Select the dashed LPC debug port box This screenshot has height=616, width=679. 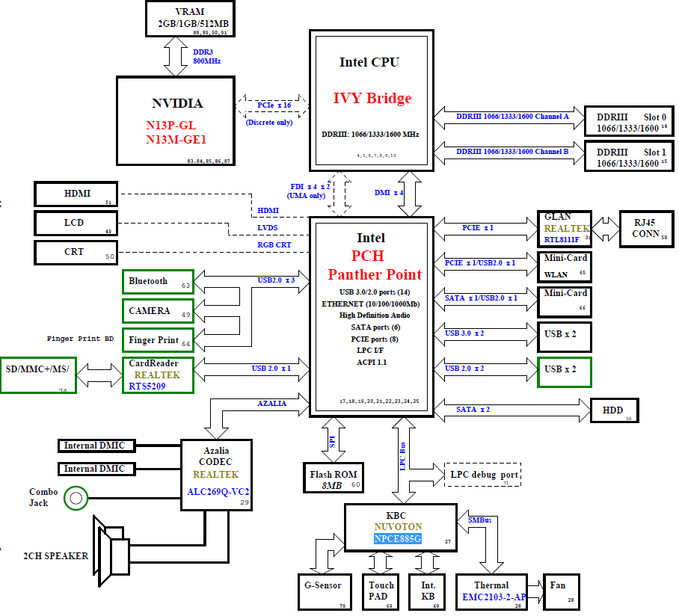pos(482,475)
